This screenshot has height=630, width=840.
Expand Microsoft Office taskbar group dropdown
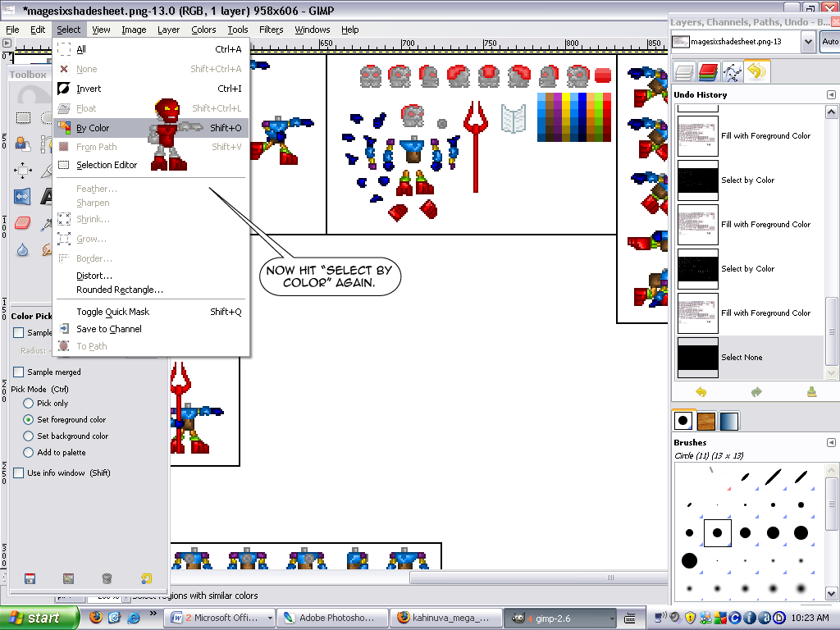(x=270, y=619)
